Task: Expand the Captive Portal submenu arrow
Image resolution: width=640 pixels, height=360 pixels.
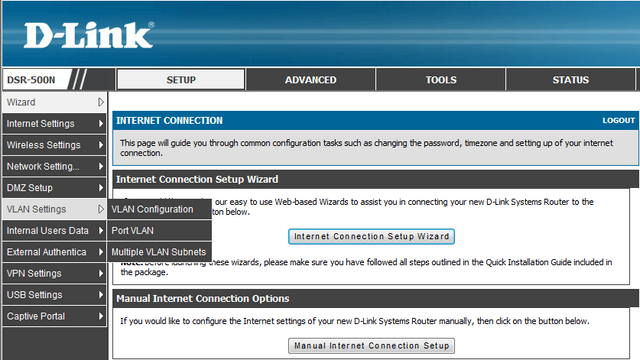Action: click(101, 316)
